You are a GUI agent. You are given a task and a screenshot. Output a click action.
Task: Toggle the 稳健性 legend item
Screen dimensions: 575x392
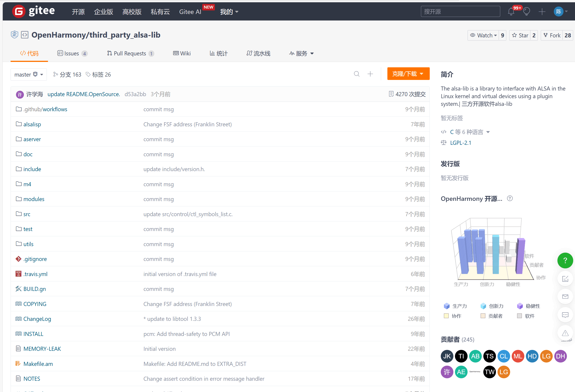(528, 306)
